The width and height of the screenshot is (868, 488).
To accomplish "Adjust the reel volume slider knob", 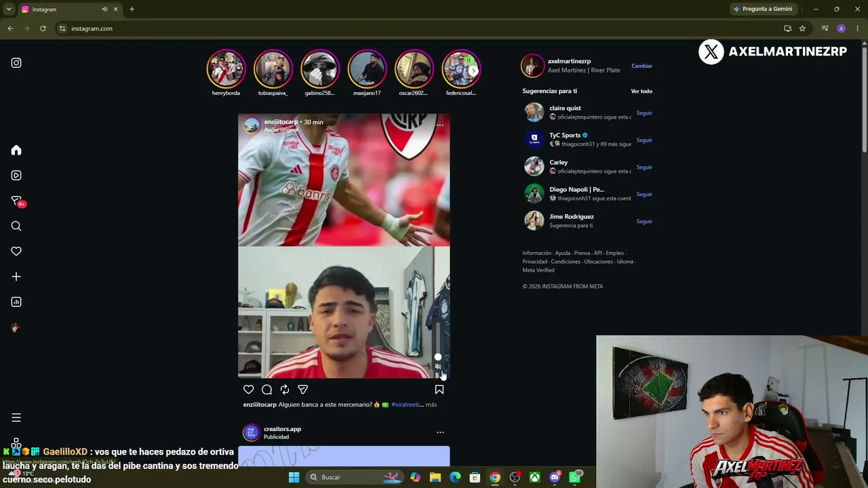I will (x=438, y=357).
